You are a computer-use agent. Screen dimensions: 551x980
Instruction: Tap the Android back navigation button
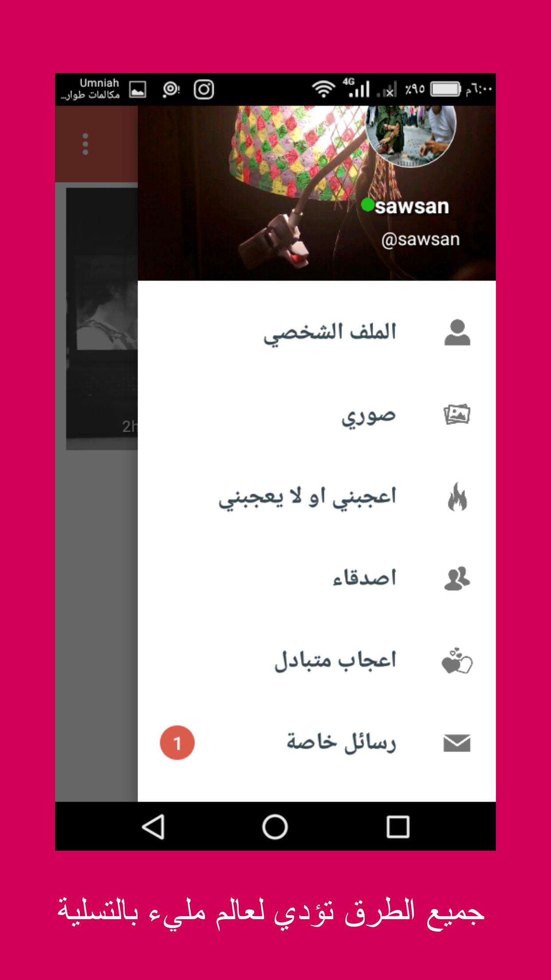153,827
